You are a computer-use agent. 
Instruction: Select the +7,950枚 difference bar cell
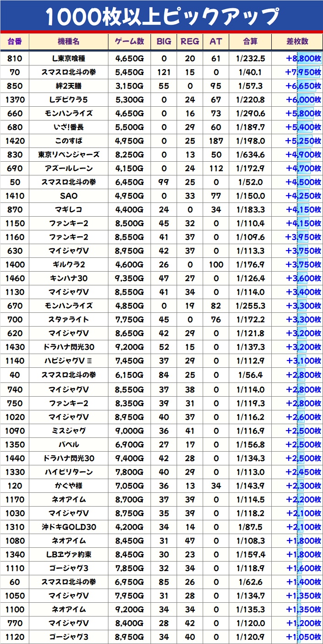[297, 72]
